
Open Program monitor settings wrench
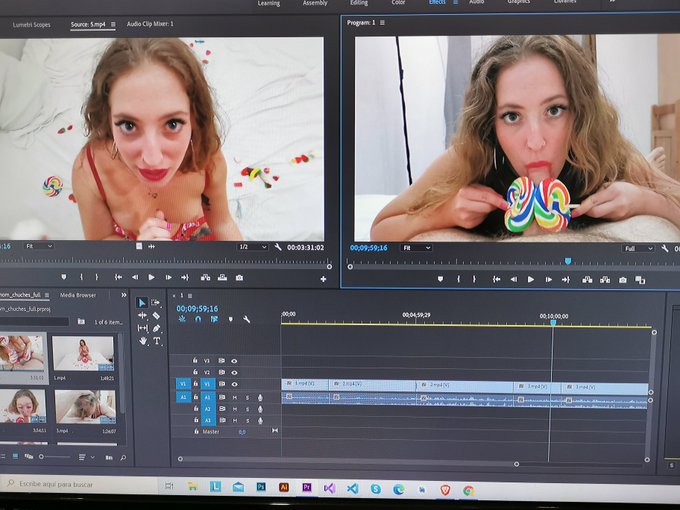click(x=664, y=248)
